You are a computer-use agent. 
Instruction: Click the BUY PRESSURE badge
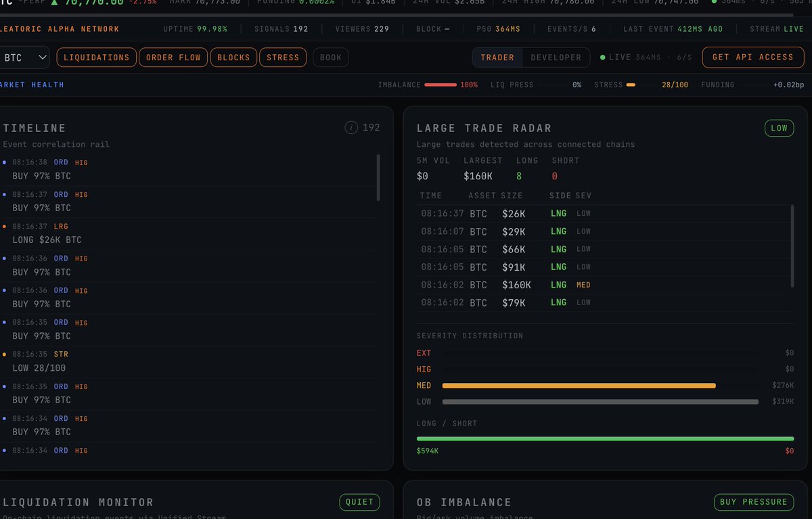(x=754, y=502)
